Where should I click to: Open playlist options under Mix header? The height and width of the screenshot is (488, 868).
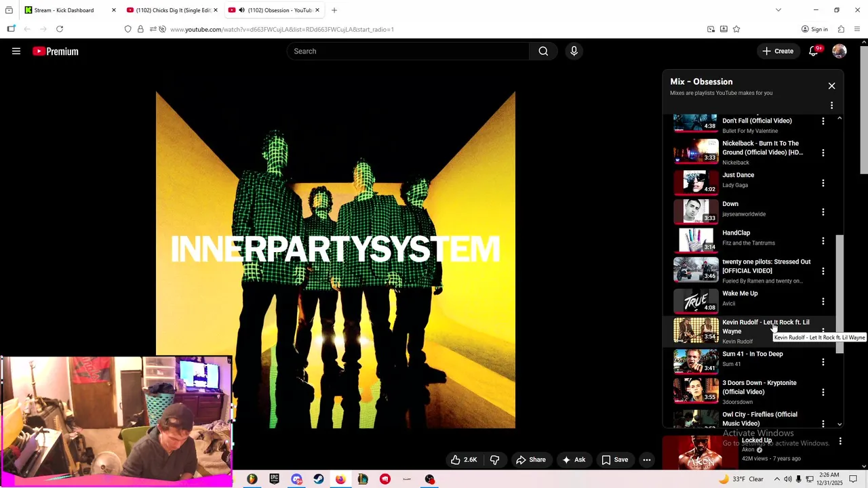tap(831, 106)
